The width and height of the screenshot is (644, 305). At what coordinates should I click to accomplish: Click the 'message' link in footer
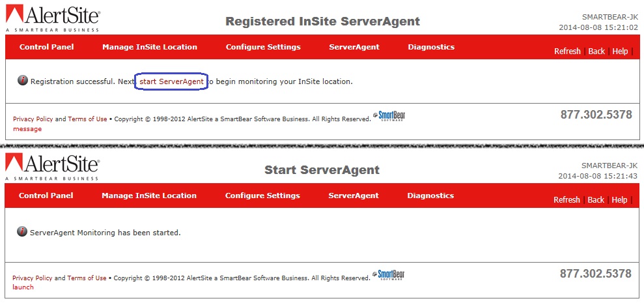(27, 128)
